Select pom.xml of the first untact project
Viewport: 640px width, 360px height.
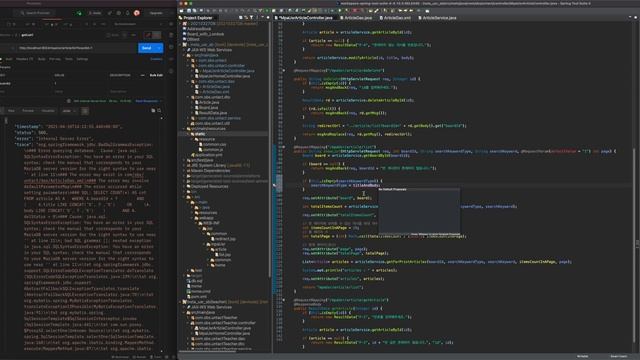point(199,297)
